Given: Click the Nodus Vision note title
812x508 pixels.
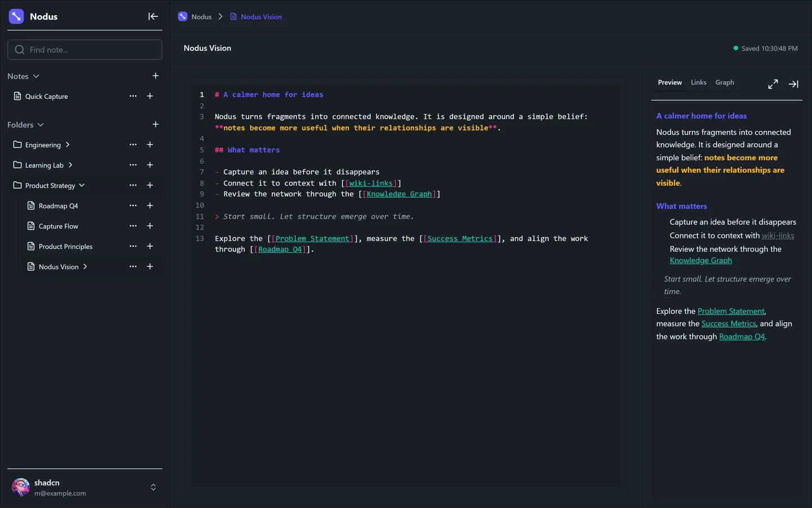Looking at the screenshot, I should tap(208, 48).
